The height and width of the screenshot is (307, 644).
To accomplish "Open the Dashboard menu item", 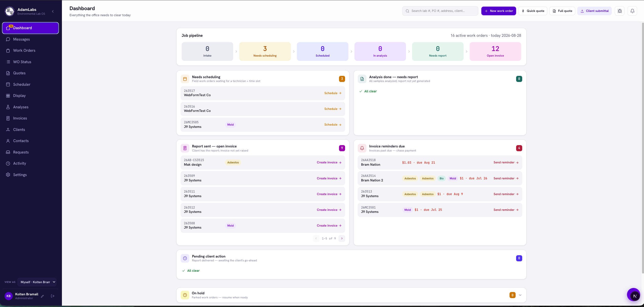I will (x=30, y=28).
